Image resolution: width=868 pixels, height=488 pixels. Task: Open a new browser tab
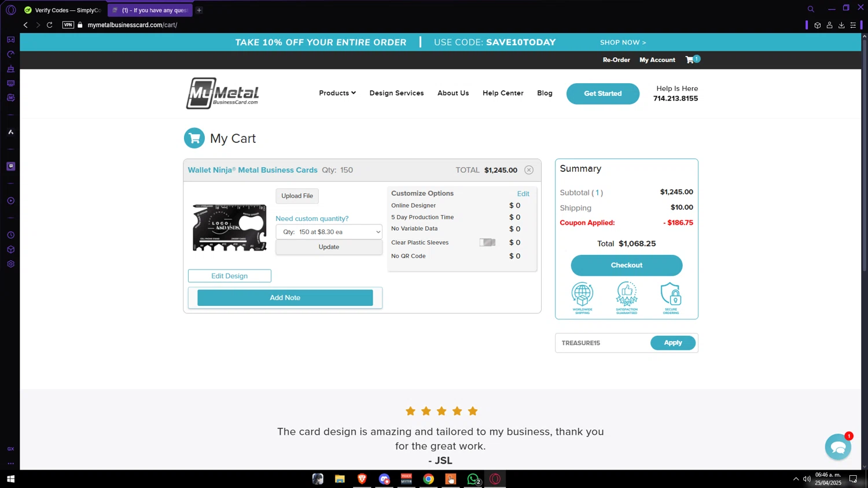(x=199, y=10)
